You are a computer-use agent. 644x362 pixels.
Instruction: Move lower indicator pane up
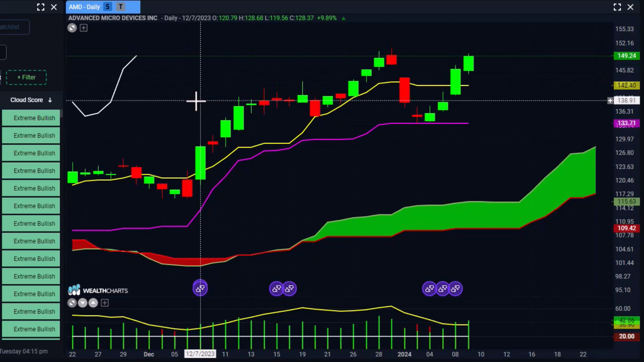coord(93,303)
